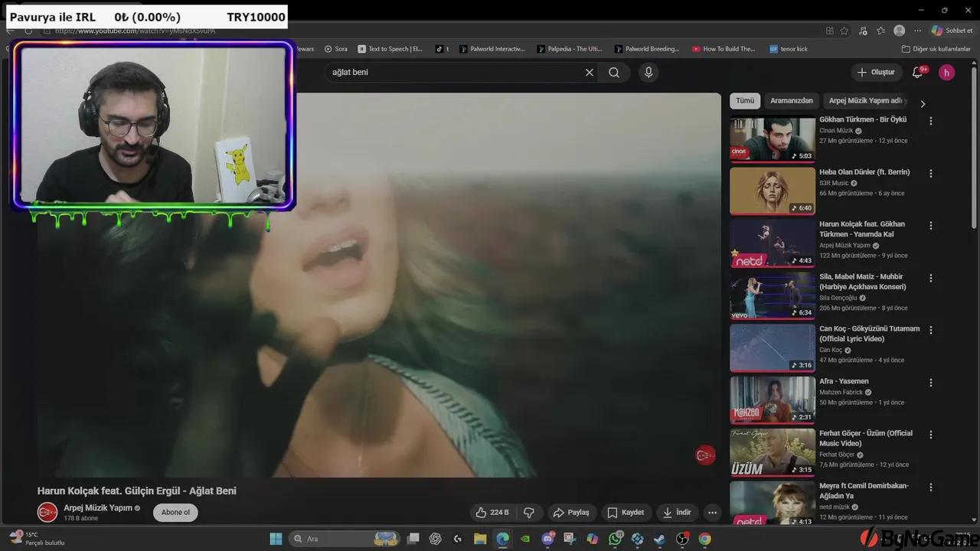
Task: Select the Tümü filter chip
Action: pos(745,101)
